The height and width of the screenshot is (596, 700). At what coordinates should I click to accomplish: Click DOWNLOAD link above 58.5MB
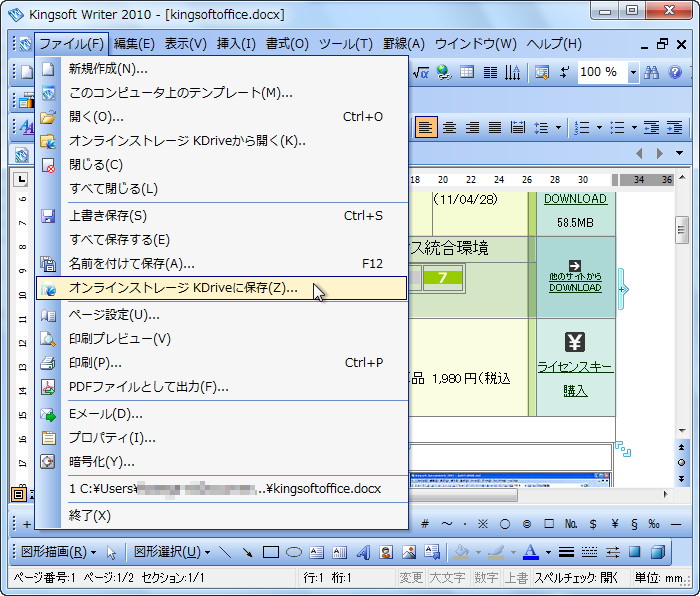coord(575,199)
